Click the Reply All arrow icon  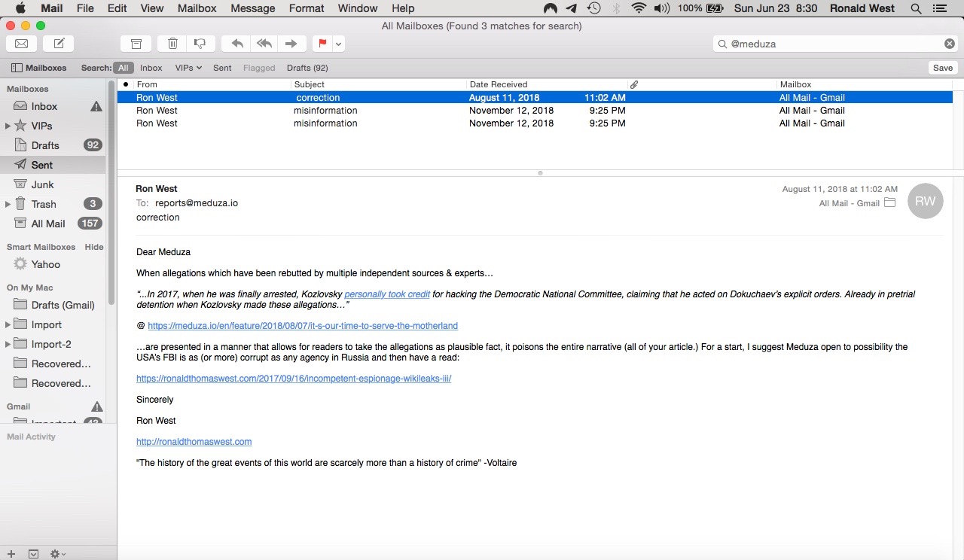pyautogui.click(x=264, y=44)
